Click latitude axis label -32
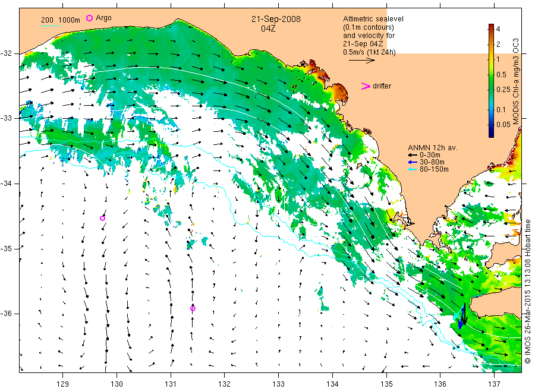 (x=6, y=53)
